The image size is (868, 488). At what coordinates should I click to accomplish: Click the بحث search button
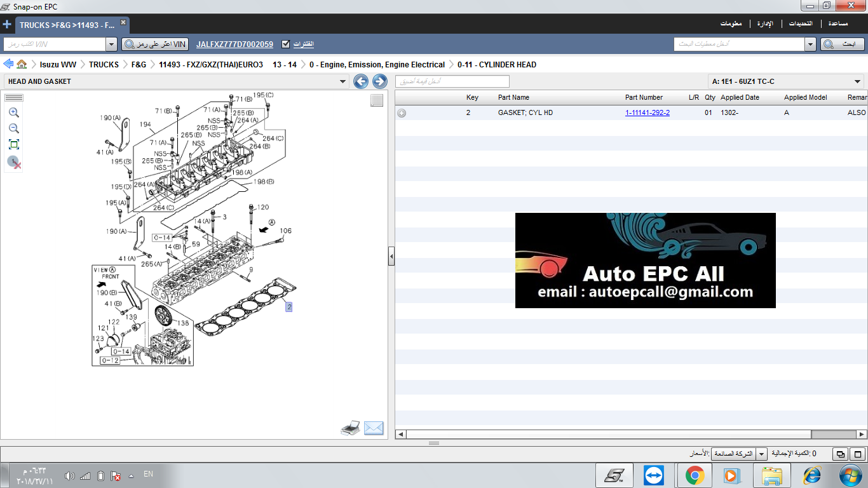843,44
